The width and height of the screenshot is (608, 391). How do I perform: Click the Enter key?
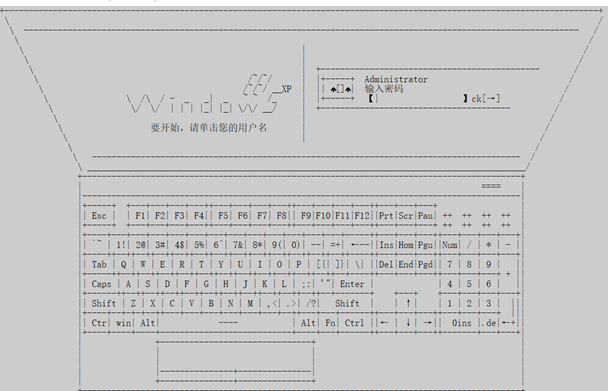352,284
